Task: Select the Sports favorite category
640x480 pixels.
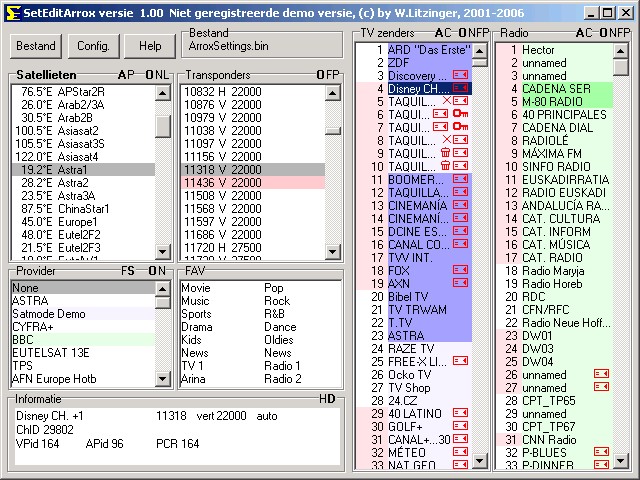Action: pos(197,314)
